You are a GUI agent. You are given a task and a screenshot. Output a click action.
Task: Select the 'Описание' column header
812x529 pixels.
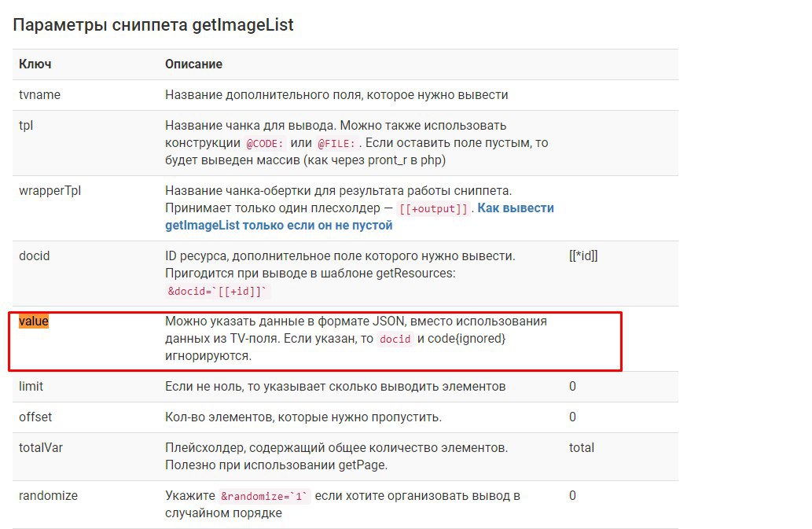click(x=193, y=64)
